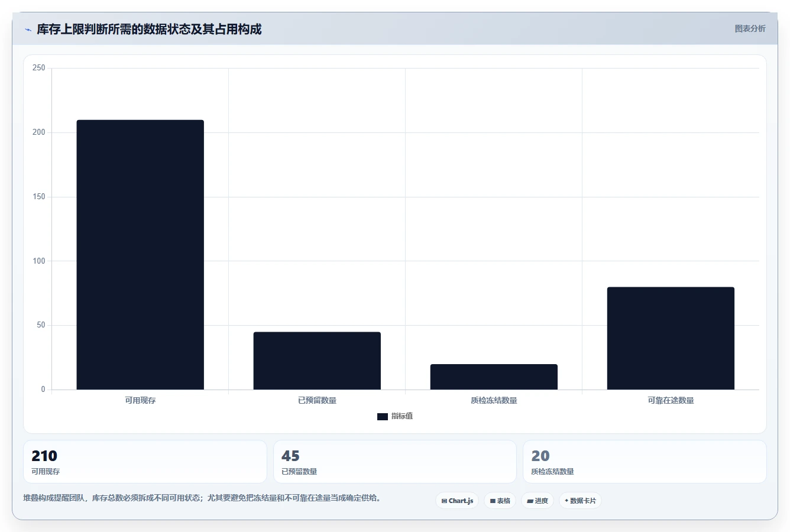Click the footnote text starting with 堆叠构成提醒团队

tap(203, 498)
